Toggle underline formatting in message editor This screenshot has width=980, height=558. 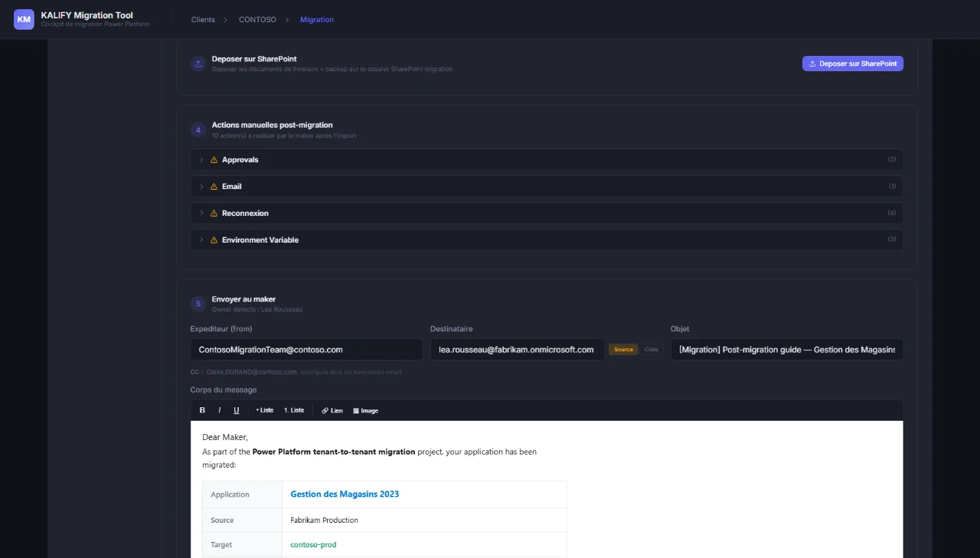coord(237,410)
